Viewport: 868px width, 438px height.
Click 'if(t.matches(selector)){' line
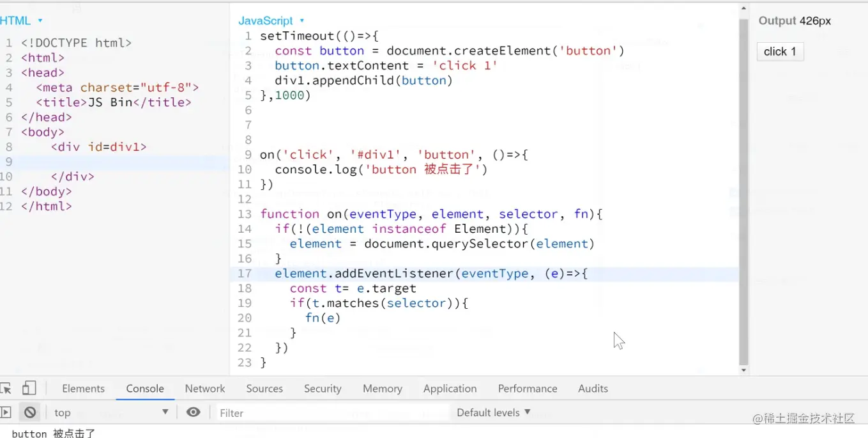(379, 303)
